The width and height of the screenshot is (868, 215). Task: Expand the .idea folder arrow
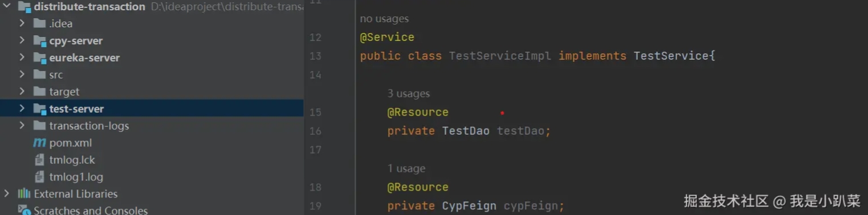point(22,23)
